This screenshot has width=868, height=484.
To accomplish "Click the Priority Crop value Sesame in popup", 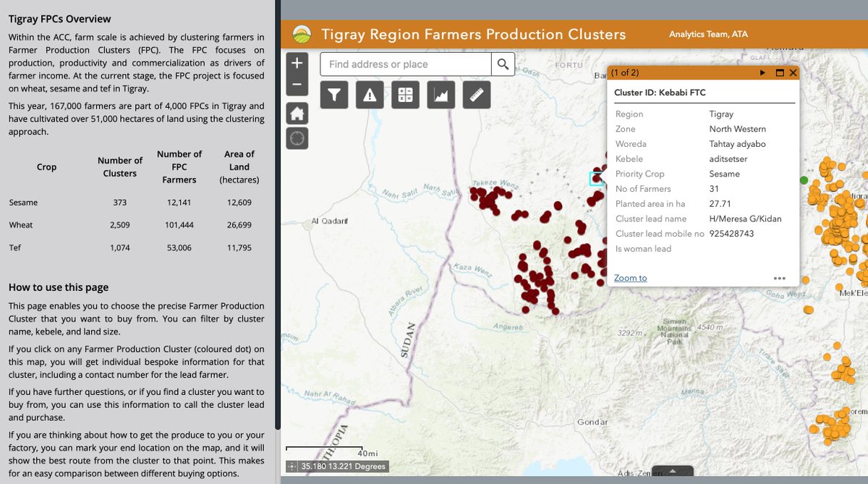I will point(724,174).
